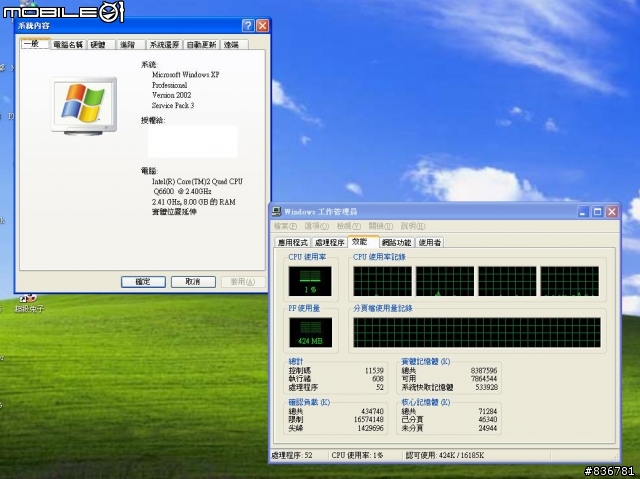Open the 處理程序 tab in Task Manager
Image resolution: width=640 pixels, height=479 pixels.
coord(329,242)
